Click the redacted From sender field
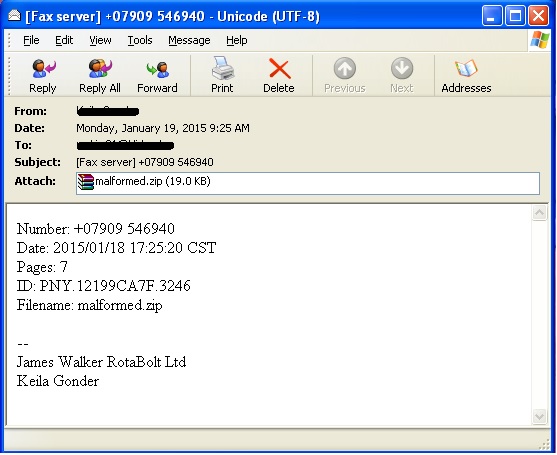The height and width of the screenshot is (455, 557). click(x=108, y=111)
